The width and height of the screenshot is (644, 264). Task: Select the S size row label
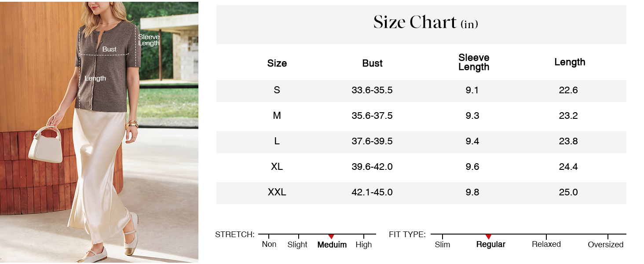coord(277,90)
